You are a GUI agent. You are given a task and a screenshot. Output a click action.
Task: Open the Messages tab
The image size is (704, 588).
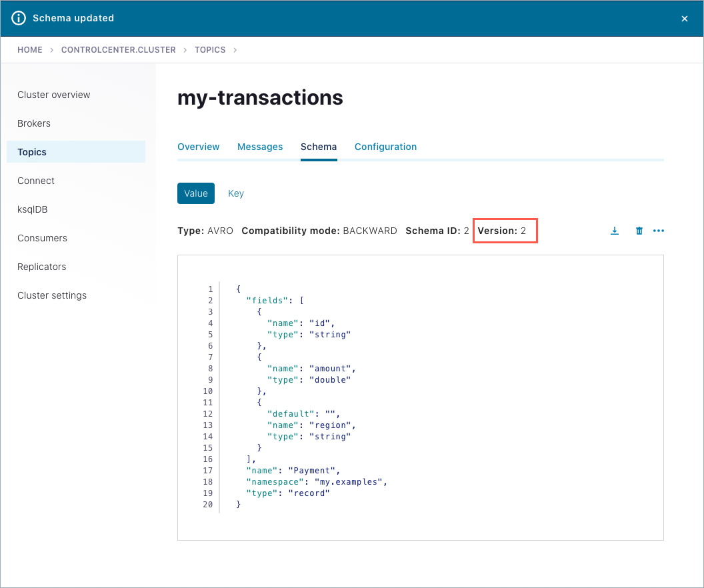[260, 147]
